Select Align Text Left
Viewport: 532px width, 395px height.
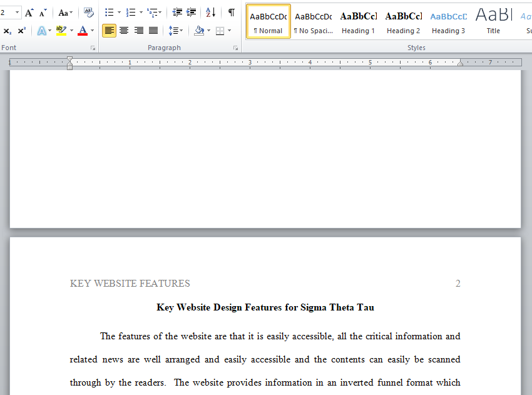[x=110, y=31]
